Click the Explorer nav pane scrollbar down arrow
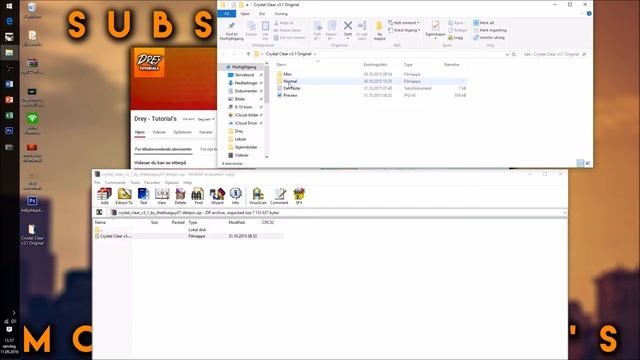Viewport: 640px width, 360px height. pos(267,157)
